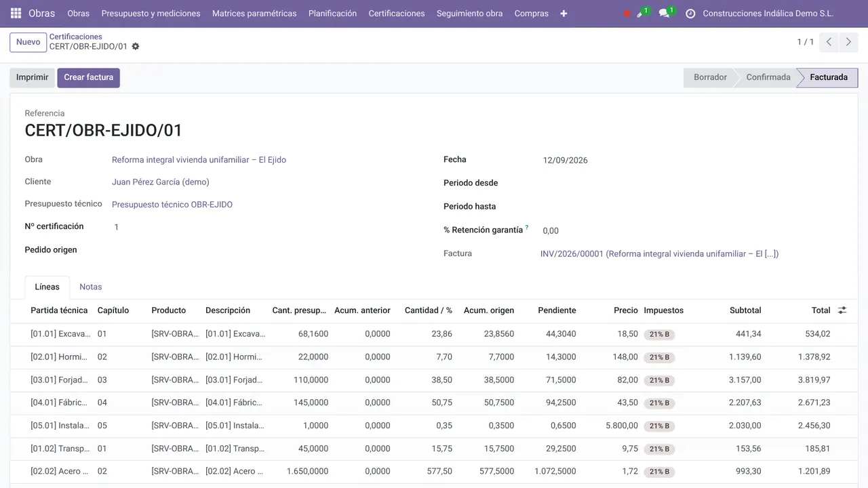This screenshot has height=488, width=868.
Task: Go to the previous record arrow
Action: 829,42
